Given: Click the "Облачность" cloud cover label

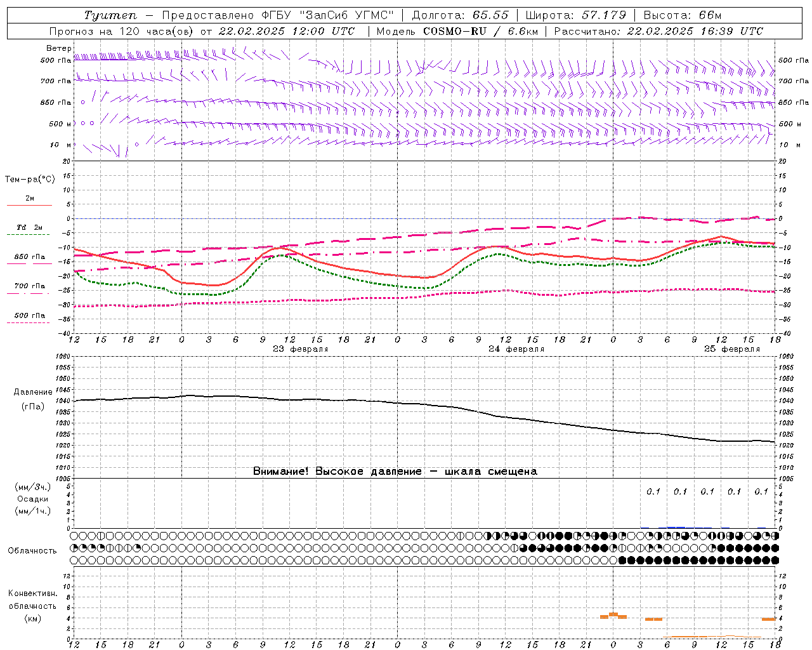Looking at the screenshot, I should (32, 551).
